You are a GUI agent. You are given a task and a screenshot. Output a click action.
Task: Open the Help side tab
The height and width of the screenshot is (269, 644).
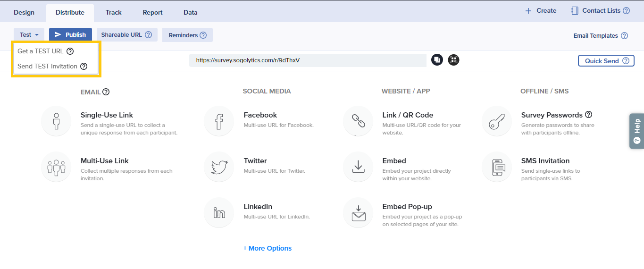pos(636,131)
